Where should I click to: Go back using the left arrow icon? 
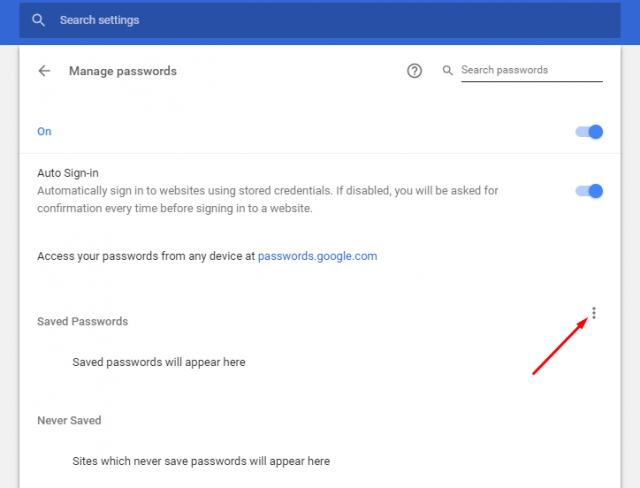point(44,71)
